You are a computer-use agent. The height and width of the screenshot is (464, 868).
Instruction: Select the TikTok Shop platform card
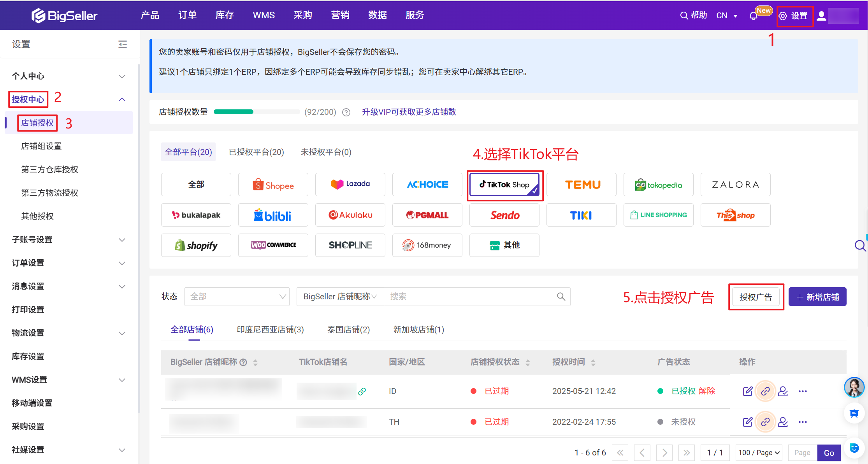(504, 185)
